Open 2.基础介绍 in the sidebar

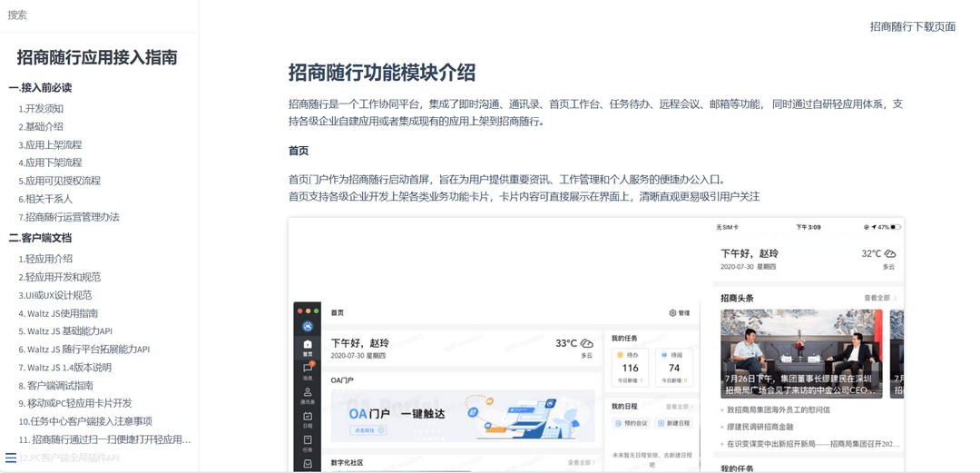pyautogui.click(x=41, y=126)
